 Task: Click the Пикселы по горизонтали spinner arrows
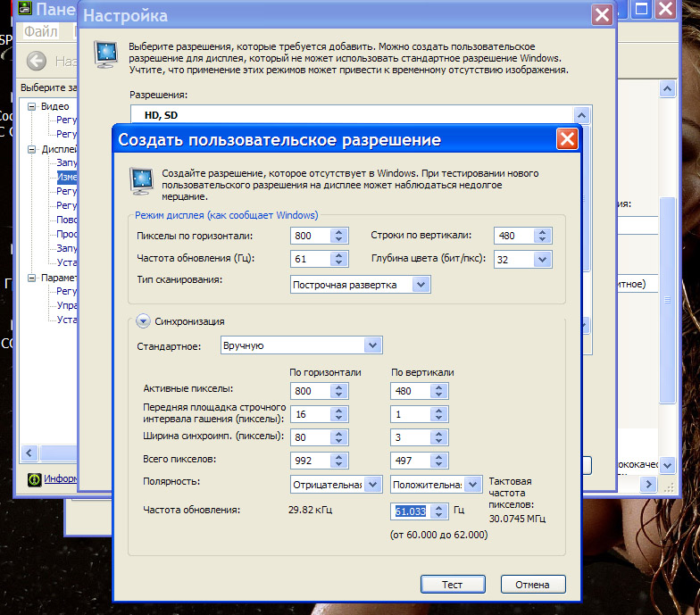coord(338,236)
